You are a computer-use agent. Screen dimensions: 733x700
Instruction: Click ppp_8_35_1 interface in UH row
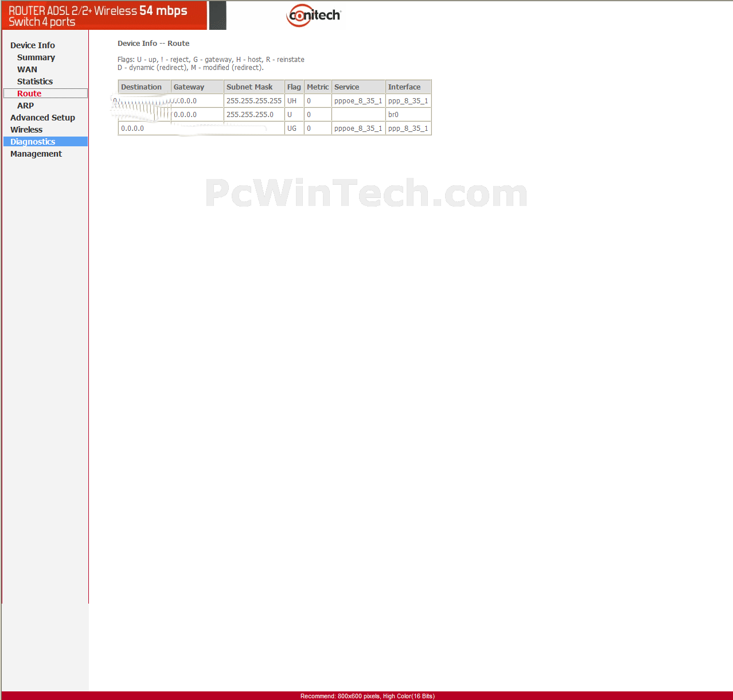(x=408, y=101)
